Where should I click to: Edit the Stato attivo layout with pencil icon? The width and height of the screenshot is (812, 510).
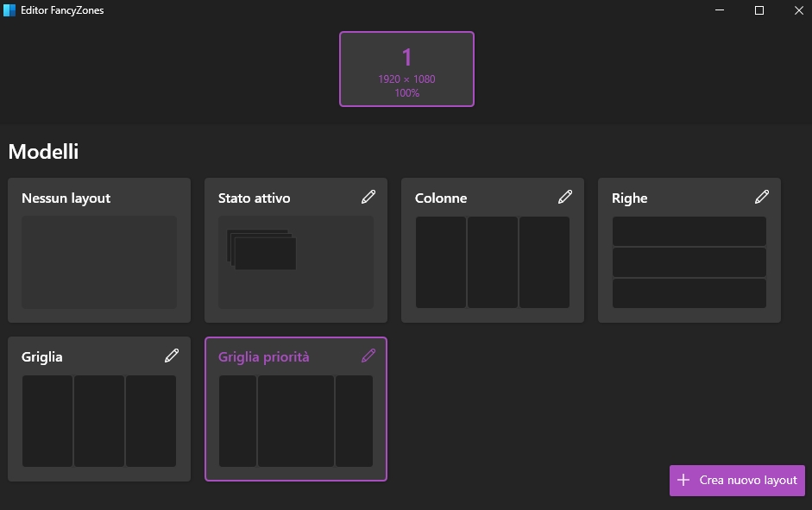(x=368, y=197)
